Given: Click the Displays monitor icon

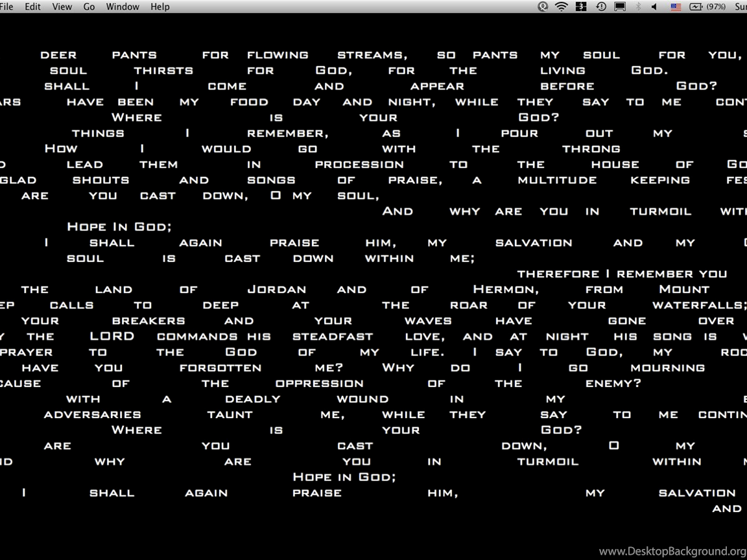Looking at the screenshot, I should point(620,6).
